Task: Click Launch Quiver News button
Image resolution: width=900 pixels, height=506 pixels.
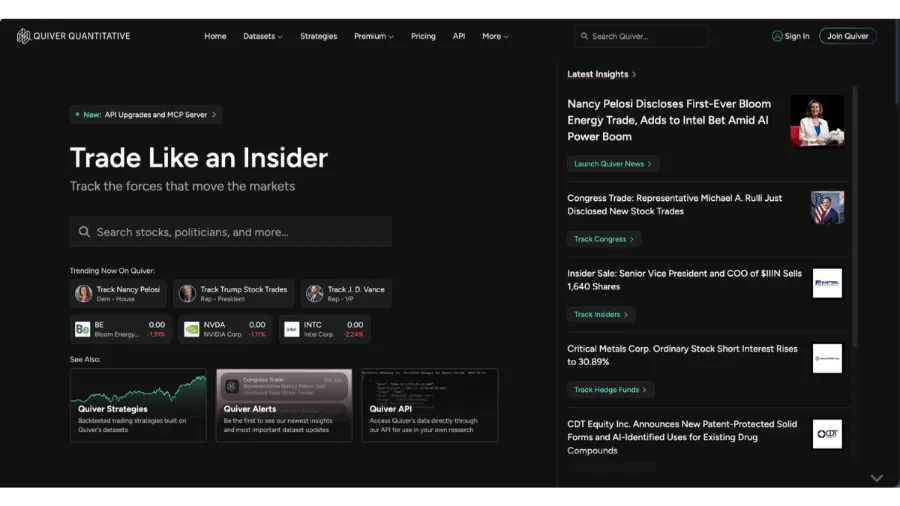Action: 613,164
